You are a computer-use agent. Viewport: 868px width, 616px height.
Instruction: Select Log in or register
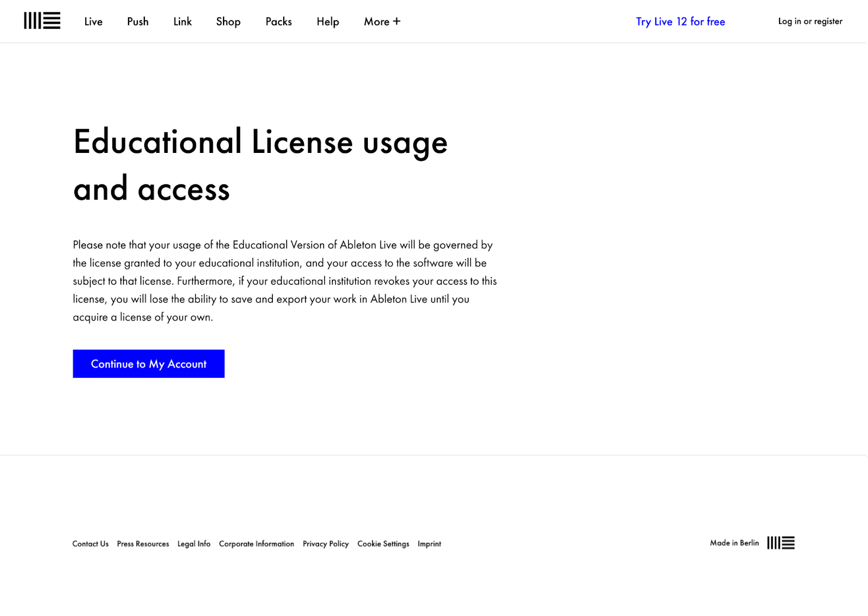810,21
